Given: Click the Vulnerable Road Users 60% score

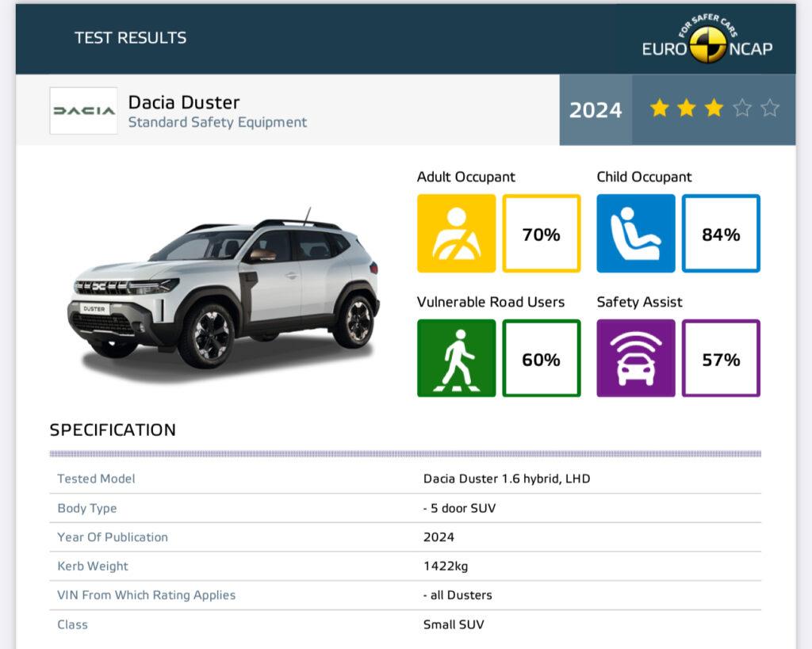Looking at the screenshot, I should pyautogui.click(x=542, y=359).
